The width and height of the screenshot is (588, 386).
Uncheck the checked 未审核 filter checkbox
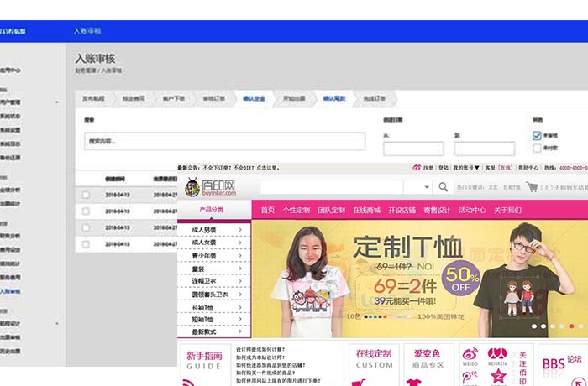pyautogui.click(x=537, y=135)
